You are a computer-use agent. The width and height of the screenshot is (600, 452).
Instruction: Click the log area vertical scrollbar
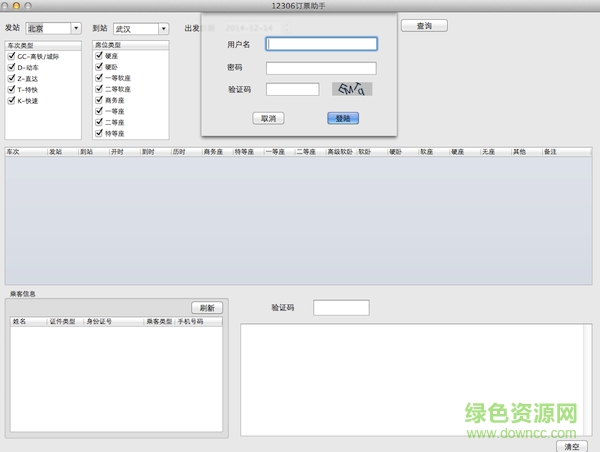(x=587, y=380)
